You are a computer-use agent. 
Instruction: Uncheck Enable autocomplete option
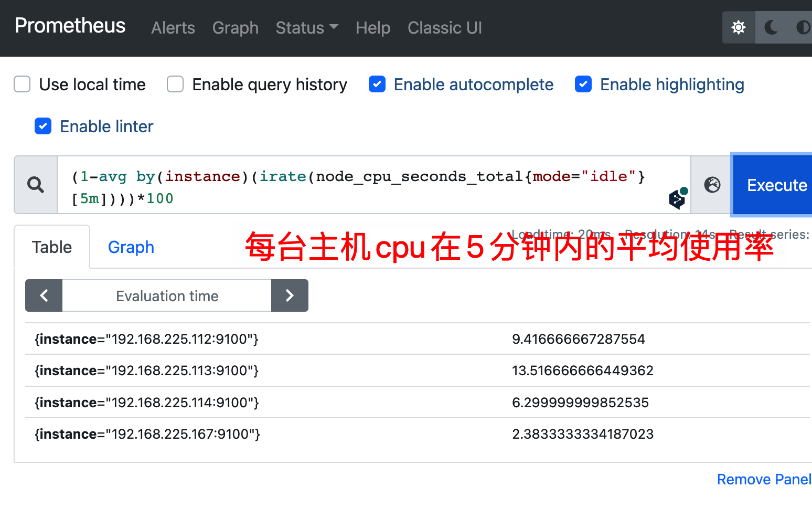tap(377, 84)
